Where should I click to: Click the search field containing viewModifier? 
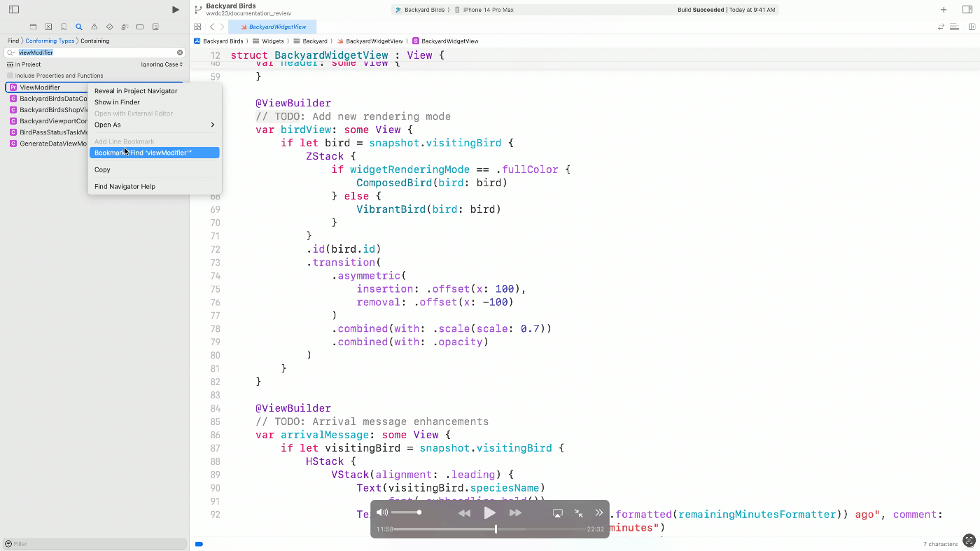pos(94,53)
